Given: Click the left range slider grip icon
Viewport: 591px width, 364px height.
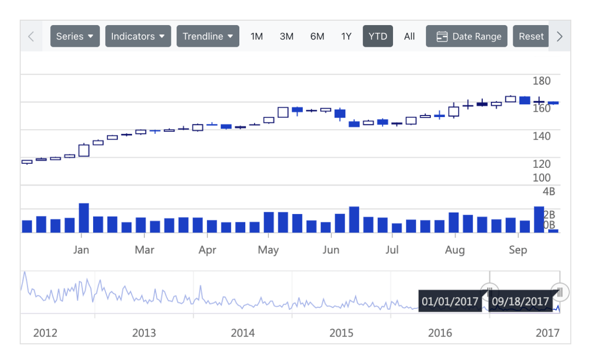Looking at the screenshot, I should coord(490,291).
